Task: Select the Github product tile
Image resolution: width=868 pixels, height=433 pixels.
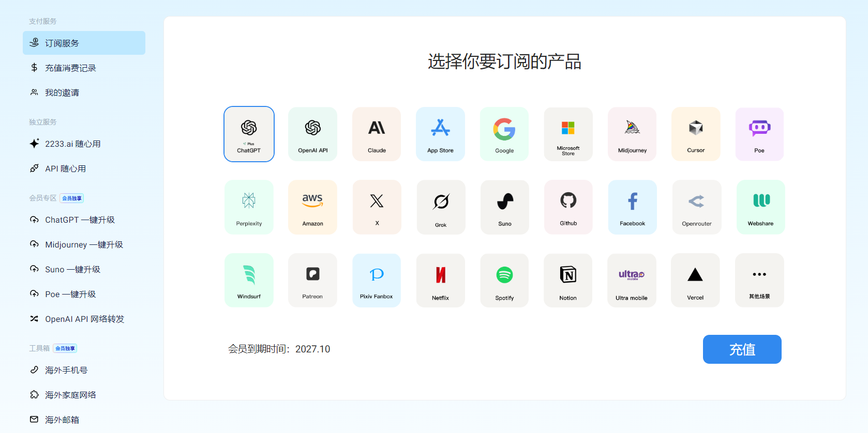Action: 568,207
